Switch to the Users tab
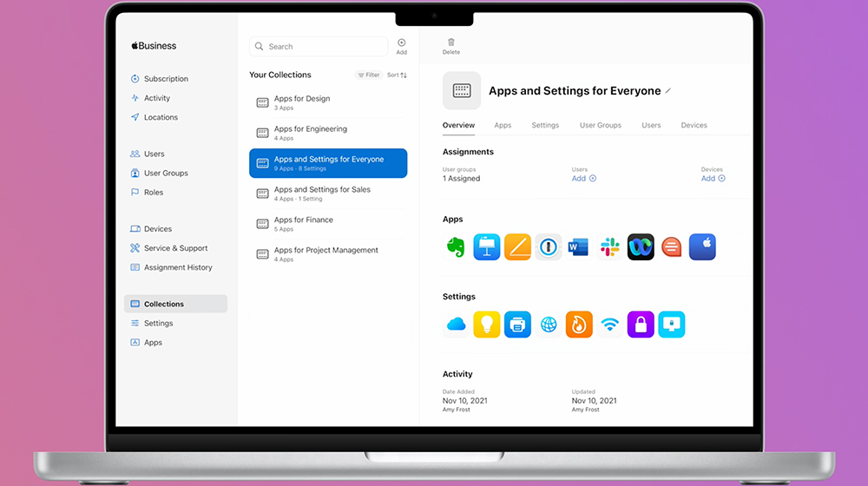This screenshot has width=868, height=486. (x=651, y=125)
